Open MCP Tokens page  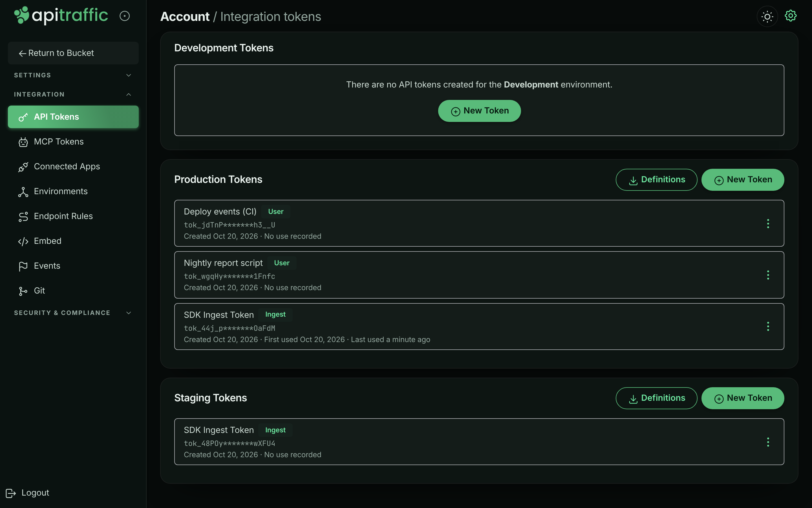pos(73,142)
